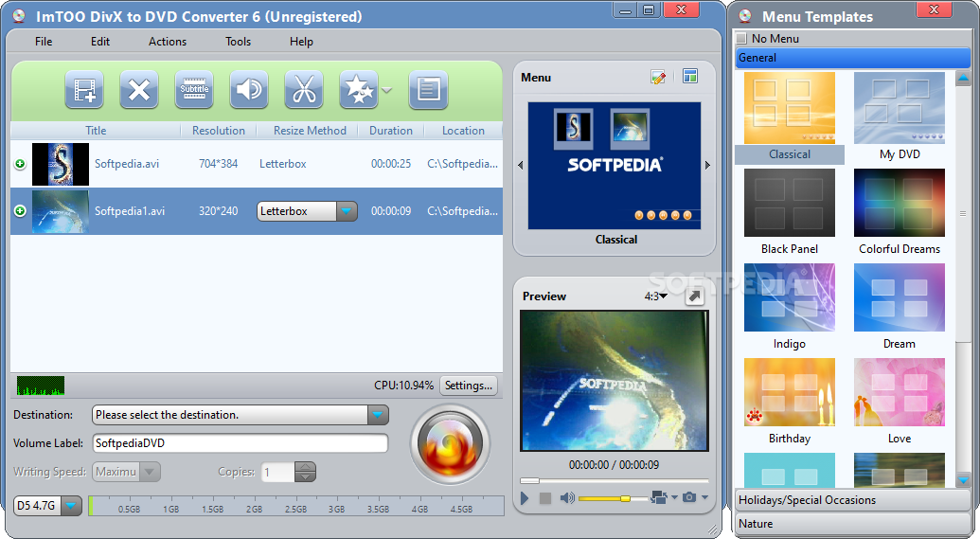Open the Destination dropdown
The image size is (980, 539).
pos(378,415)
